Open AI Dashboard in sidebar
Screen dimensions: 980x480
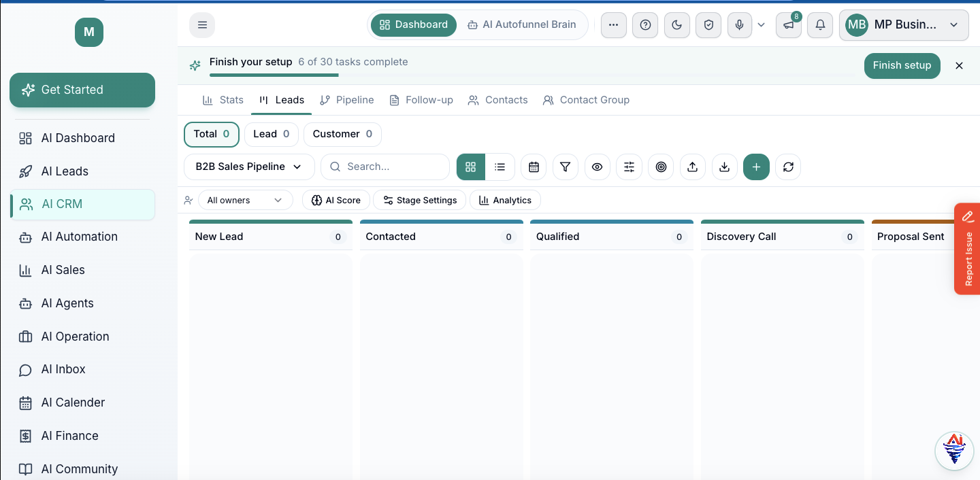[x=82, y=138]
